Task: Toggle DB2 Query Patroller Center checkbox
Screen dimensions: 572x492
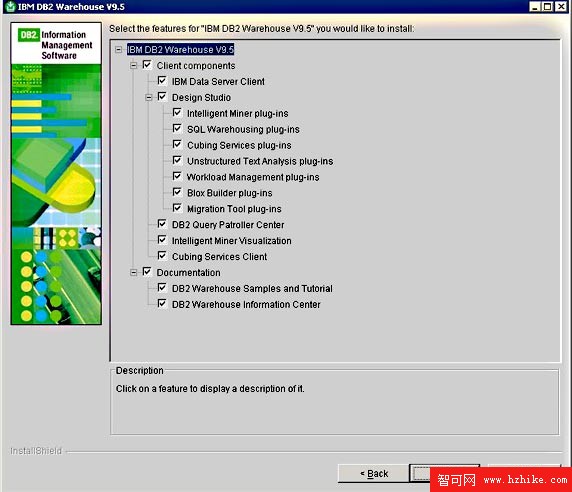Action: pos(162,224)
